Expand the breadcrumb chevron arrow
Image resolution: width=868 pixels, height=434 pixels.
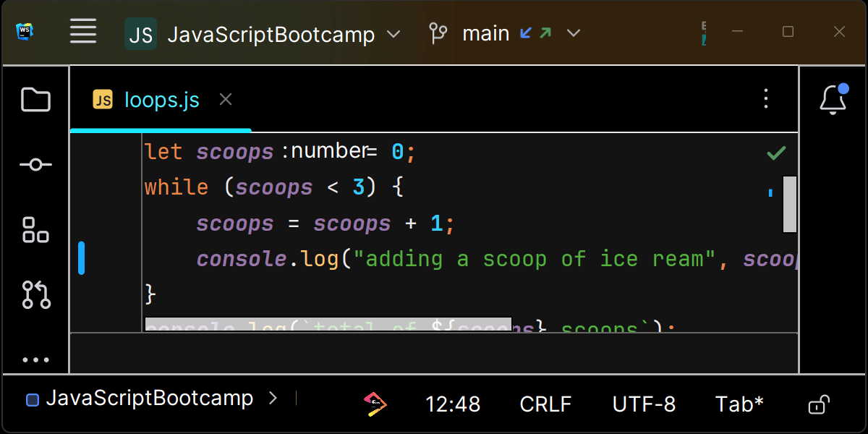(273, 397)
